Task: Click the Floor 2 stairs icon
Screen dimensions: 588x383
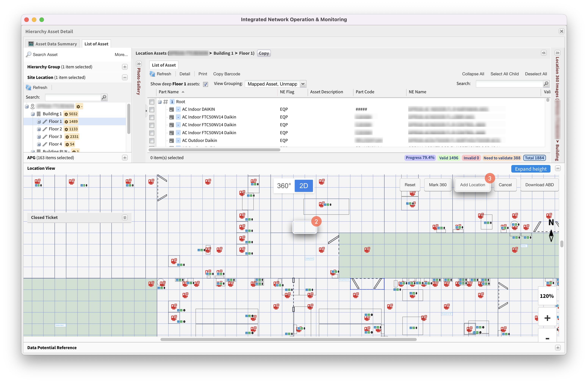Action: pyautogui.click(x=45, y=129)
